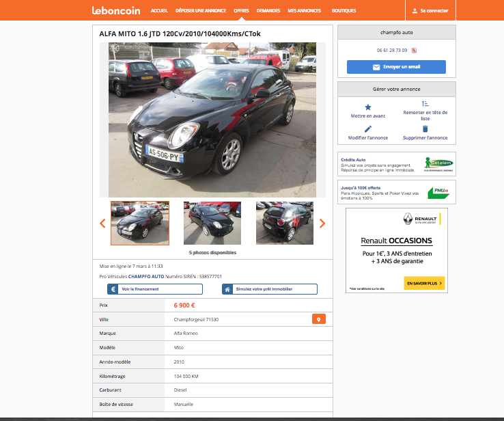Click Modifier l'annonce link

tap(368, 137)
